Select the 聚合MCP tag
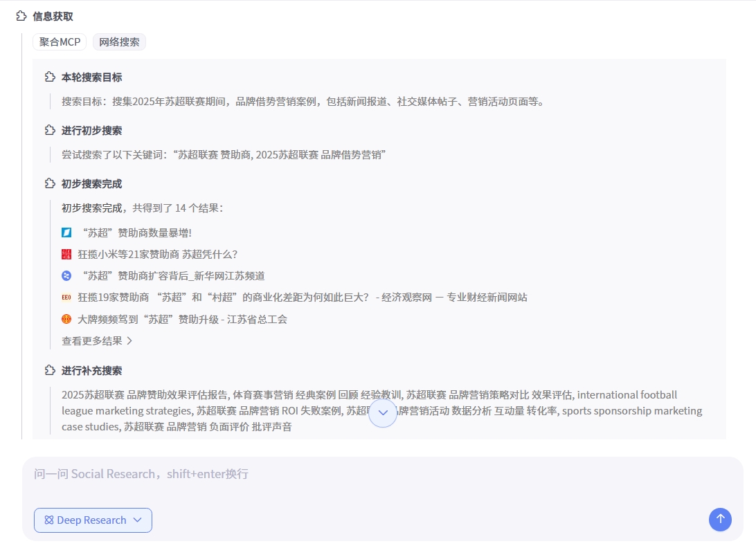 [60, 42]
